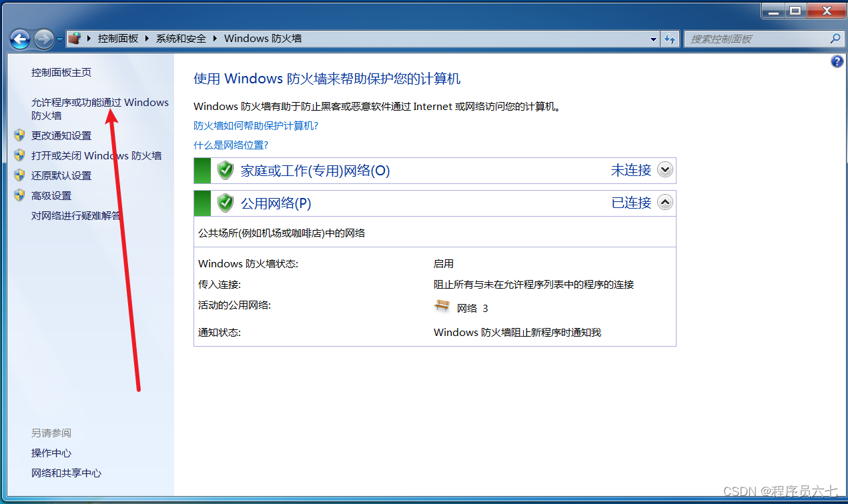Click the shield icon beside 还原默认设置
Screen dimensions: 848x504
pos(19,175)
